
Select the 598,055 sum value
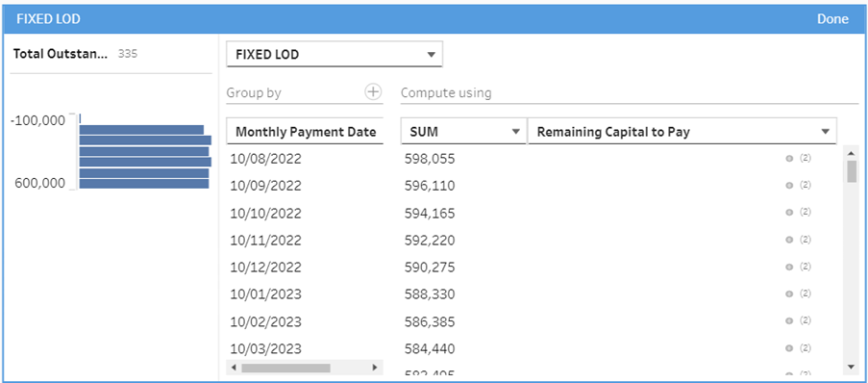(x=430, y=159)
